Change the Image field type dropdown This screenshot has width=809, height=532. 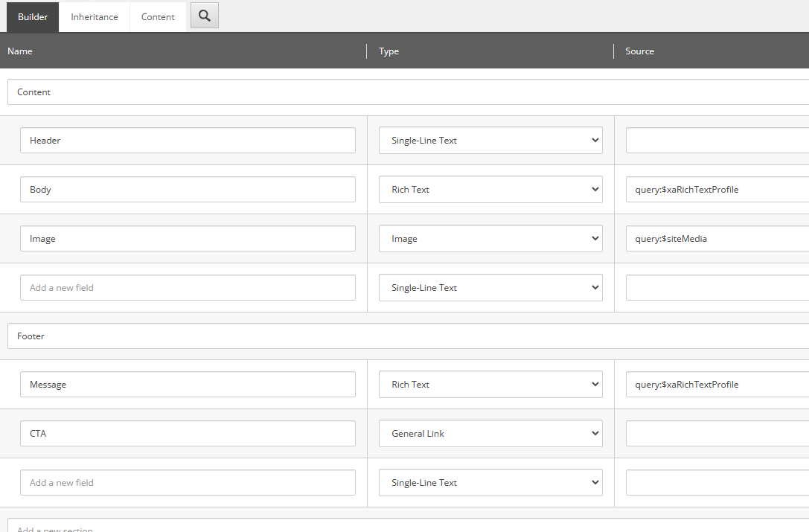490,238
